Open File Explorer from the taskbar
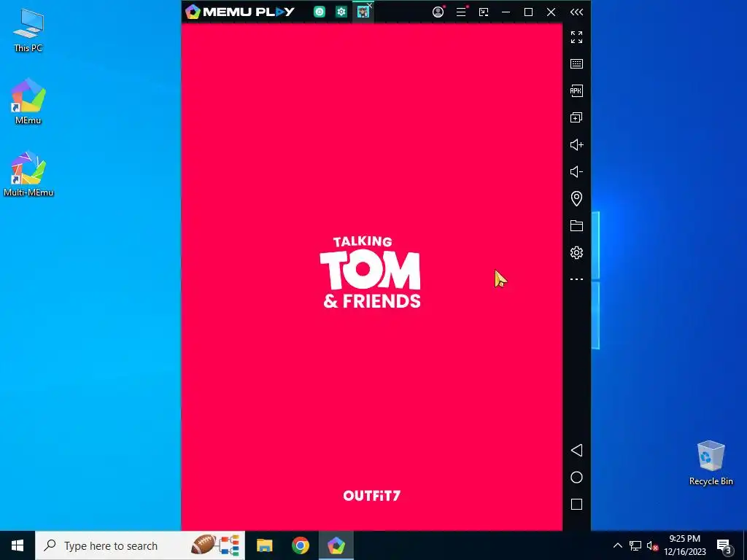Viewport: 747px width, 560px height. (264, 545)
